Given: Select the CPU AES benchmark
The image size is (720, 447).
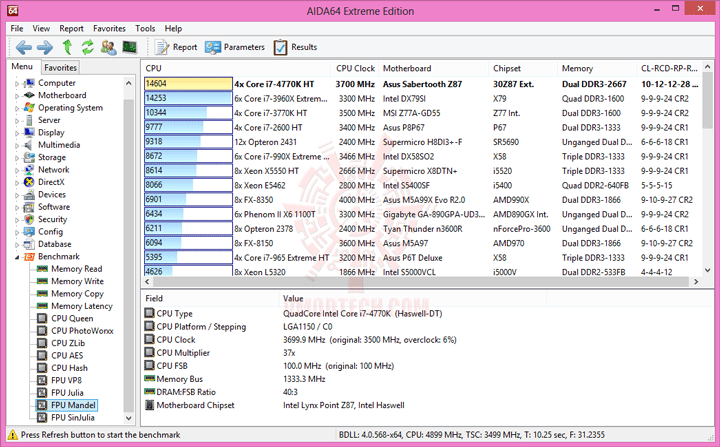Looking at the screenshot, I should coord(67,356).
